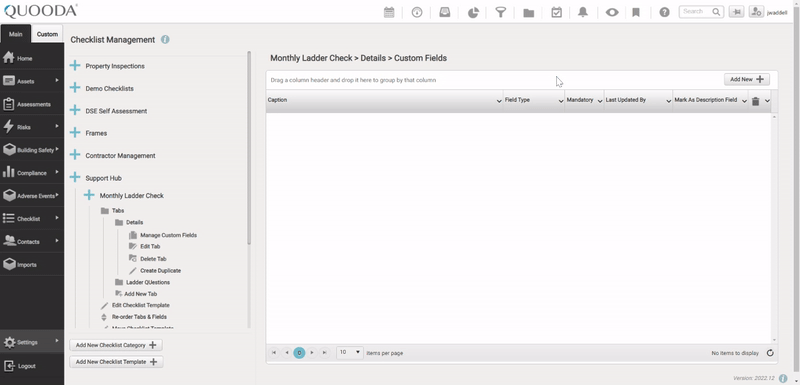Click Add New Checklist Category button
The width and height of the screenshot is (800, 385).
pyautogui.click(x=116, y=345)
